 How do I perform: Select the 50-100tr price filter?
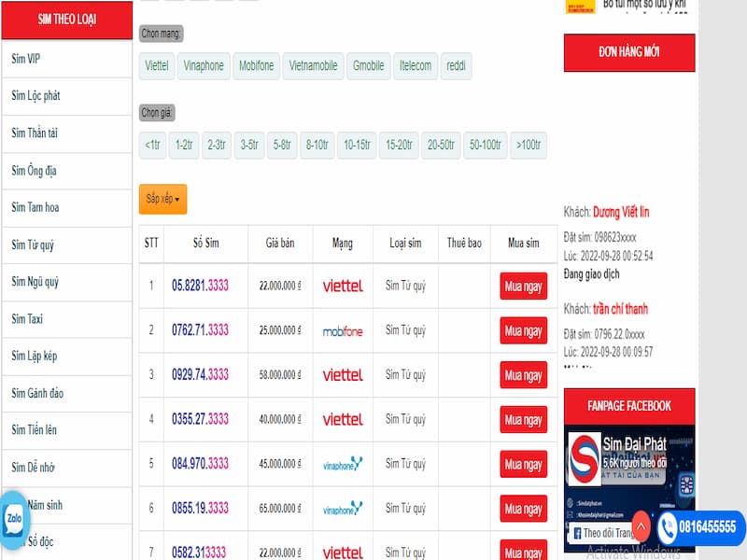(x=485, y=145)
